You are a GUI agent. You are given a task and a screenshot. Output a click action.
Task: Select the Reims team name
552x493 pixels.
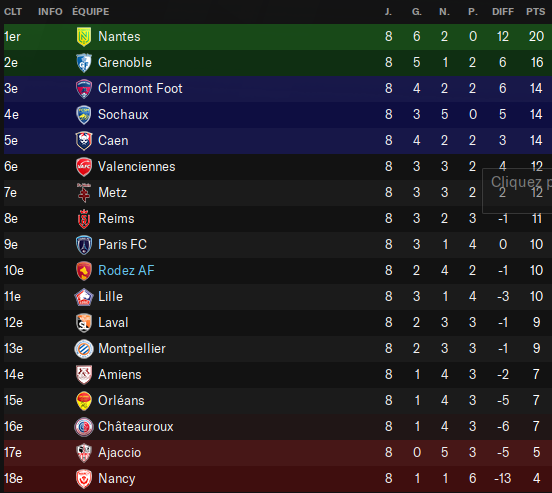point(116,218)
